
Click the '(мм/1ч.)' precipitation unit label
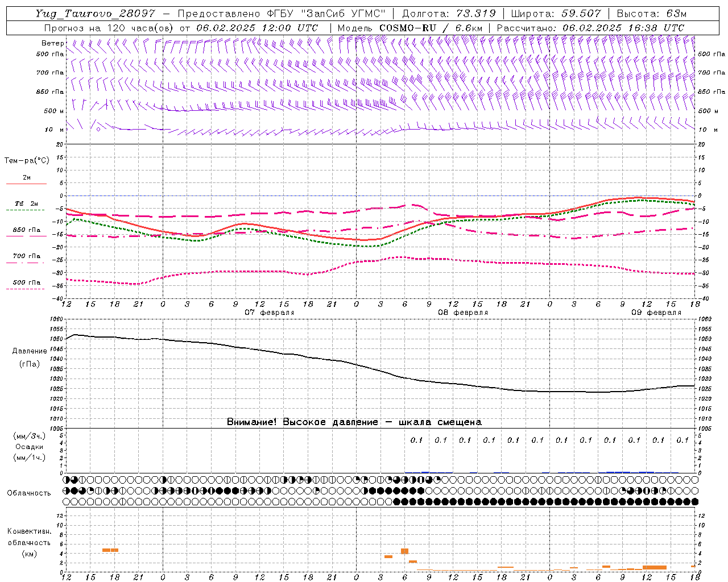pyautogui.click(x=29, y=458)
